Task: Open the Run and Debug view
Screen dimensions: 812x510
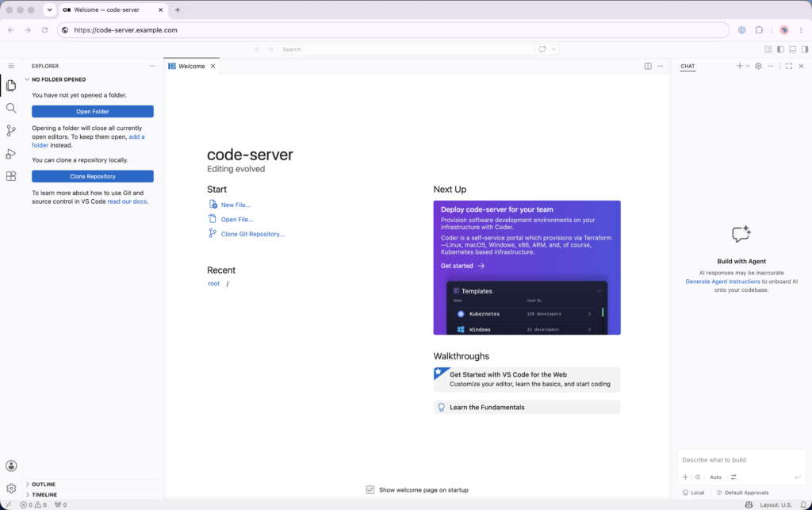Action: (11, 153)
